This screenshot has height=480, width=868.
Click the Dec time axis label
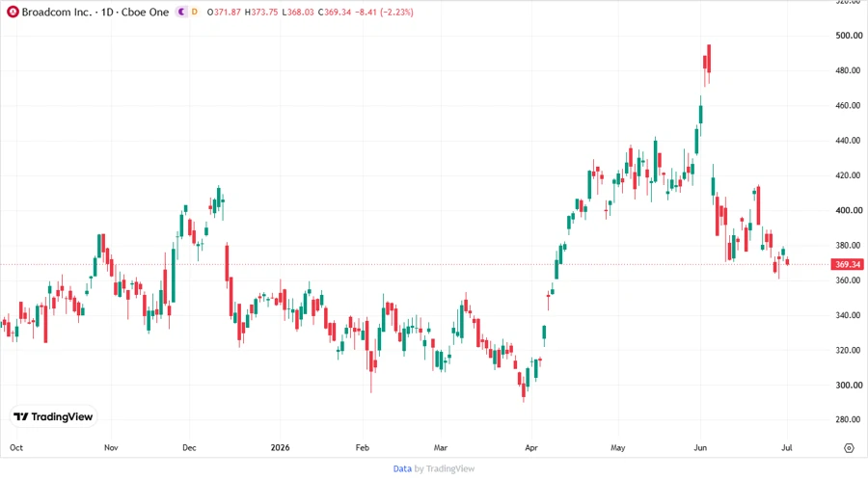click(x=189, y=447)
